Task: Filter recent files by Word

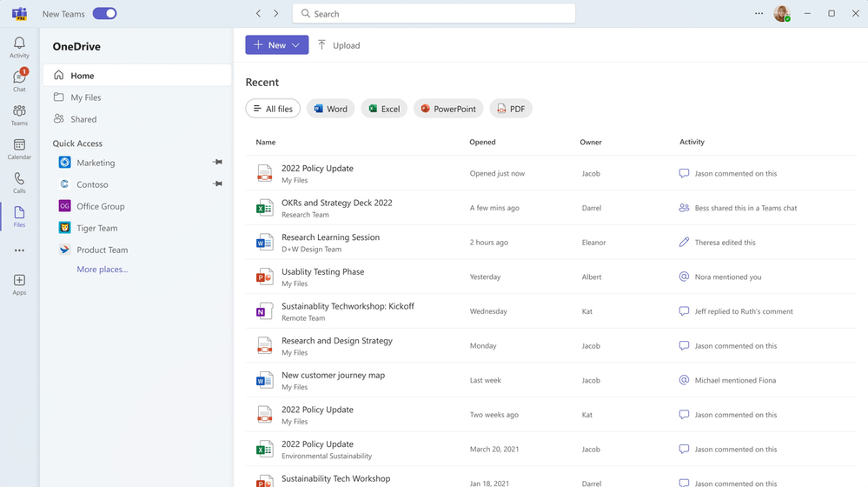Action: pyautogui.click(x=330, y=109)
